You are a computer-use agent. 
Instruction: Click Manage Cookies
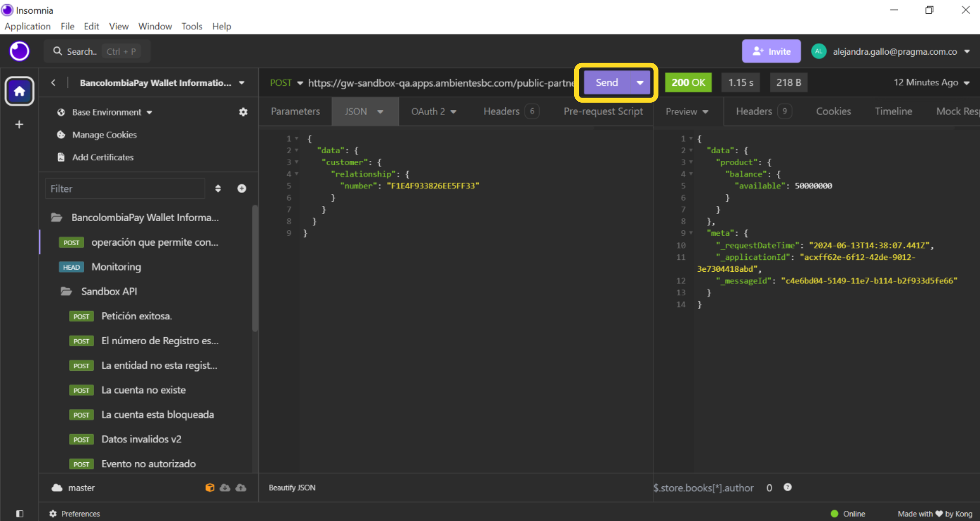104,135
